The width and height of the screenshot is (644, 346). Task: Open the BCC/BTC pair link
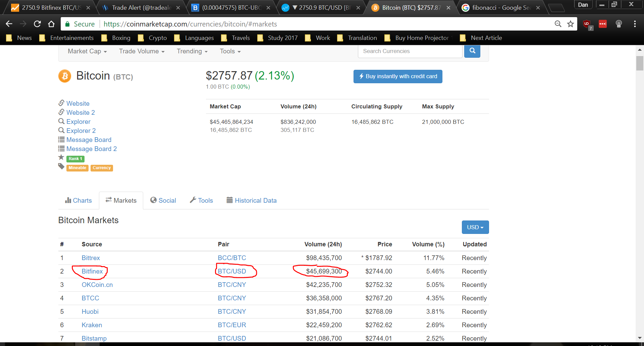[x=232, y=258]
